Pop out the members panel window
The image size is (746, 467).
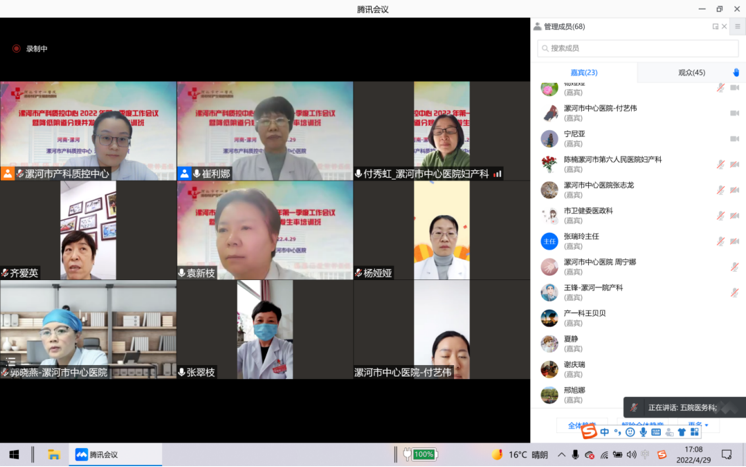point(715,27)
